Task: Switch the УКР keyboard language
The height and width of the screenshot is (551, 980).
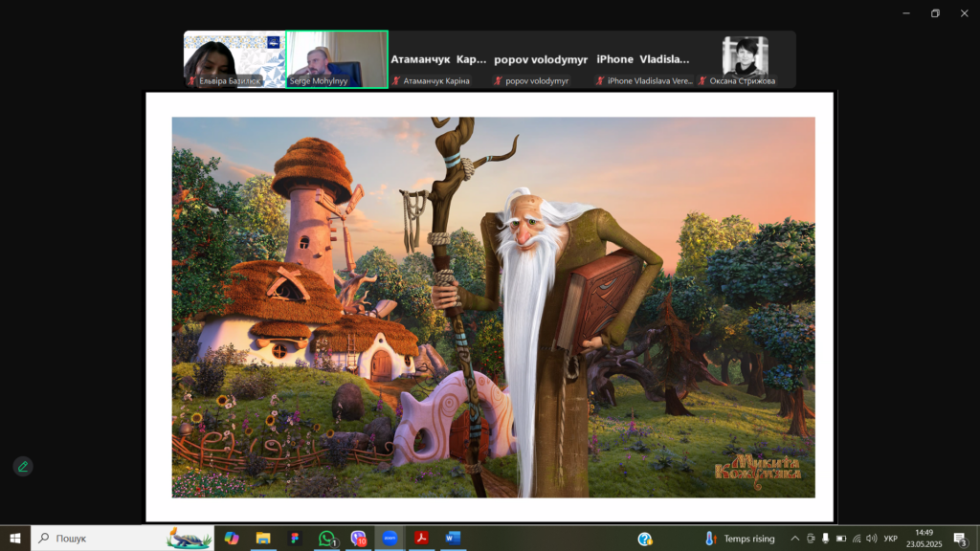Action: tap(891, 539)
